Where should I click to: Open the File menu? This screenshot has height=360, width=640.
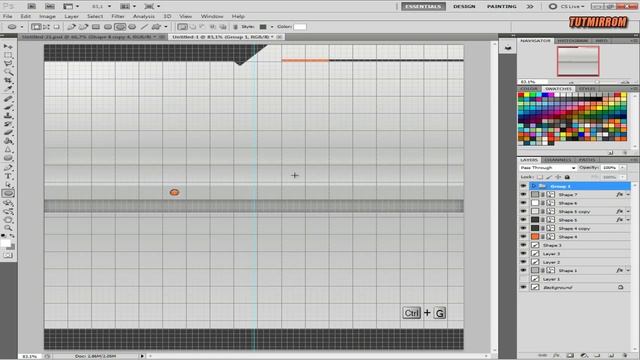[8, 16]
